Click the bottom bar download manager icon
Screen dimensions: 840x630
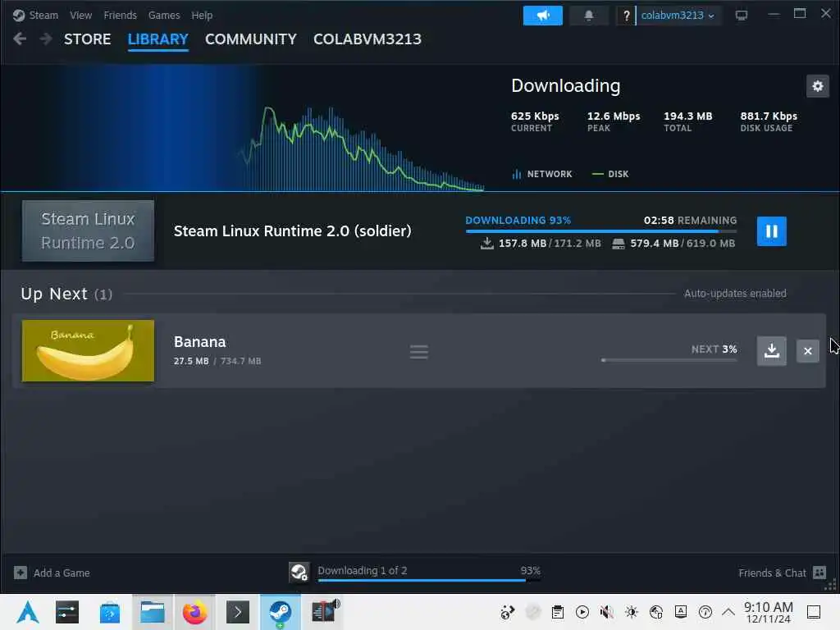click(299, 572)
